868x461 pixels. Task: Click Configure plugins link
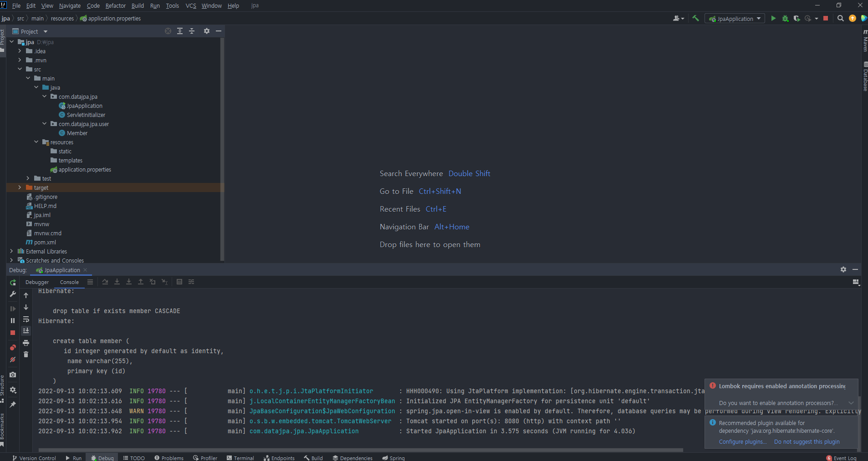point(742,441)
